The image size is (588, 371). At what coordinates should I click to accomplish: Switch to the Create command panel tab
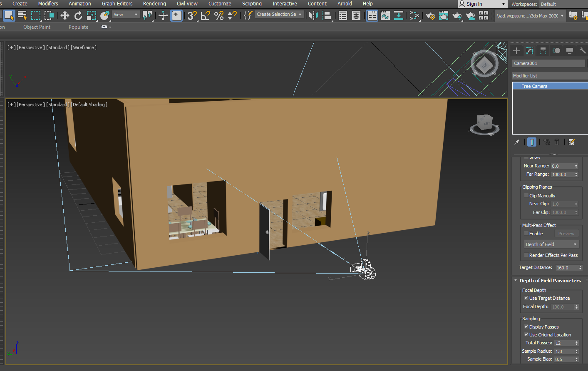pyautogui.click(x=516, y=51)
